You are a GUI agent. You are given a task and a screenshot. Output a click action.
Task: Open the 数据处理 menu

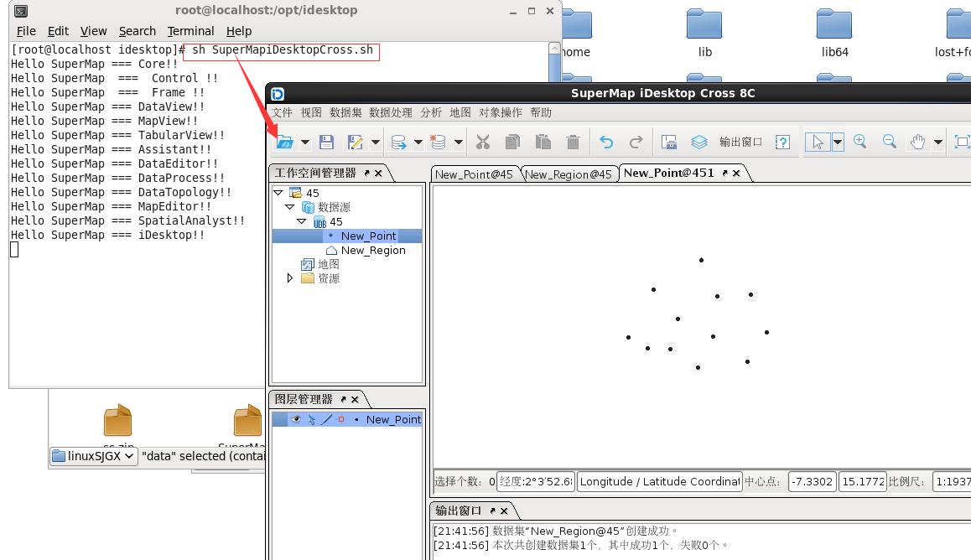click(391, 112)
